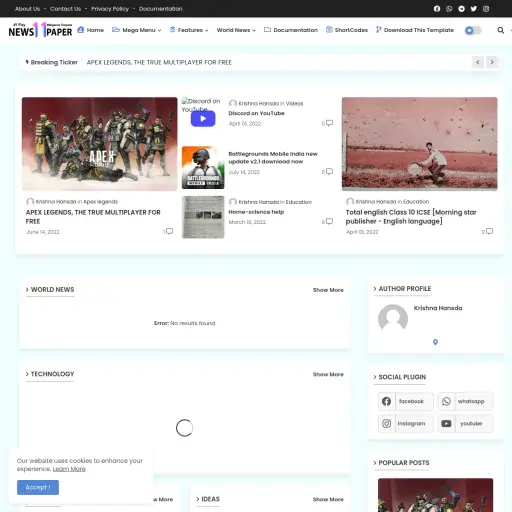Open Privacy Policy link
512x512 pixels.
(110, 9)
